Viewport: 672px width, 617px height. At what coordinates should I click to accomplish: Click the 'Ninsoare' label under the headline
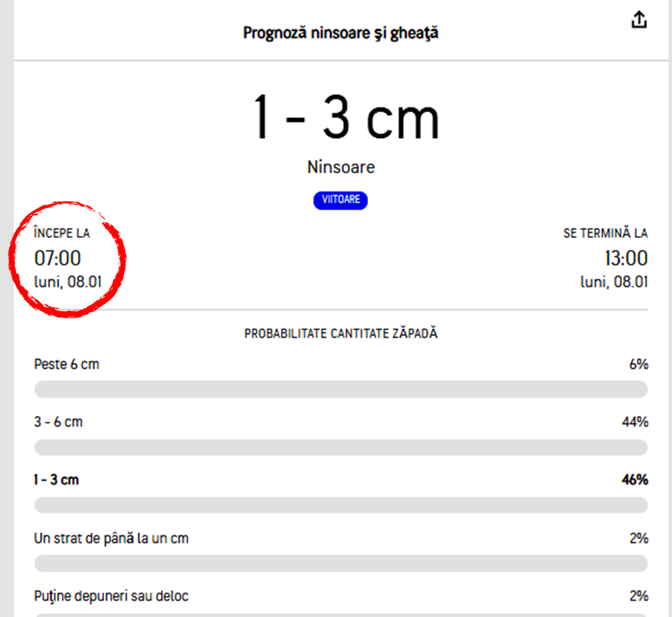click(341, 167)
